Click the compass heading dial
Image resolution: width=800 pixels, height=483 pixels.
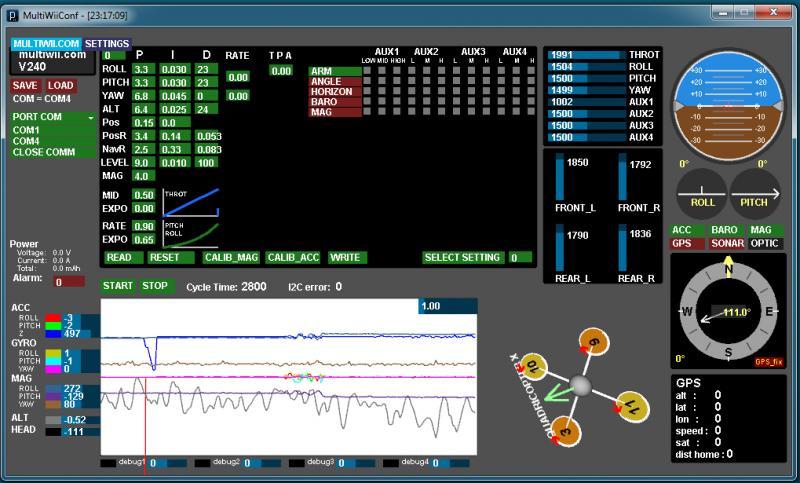[x=727, y=311]
